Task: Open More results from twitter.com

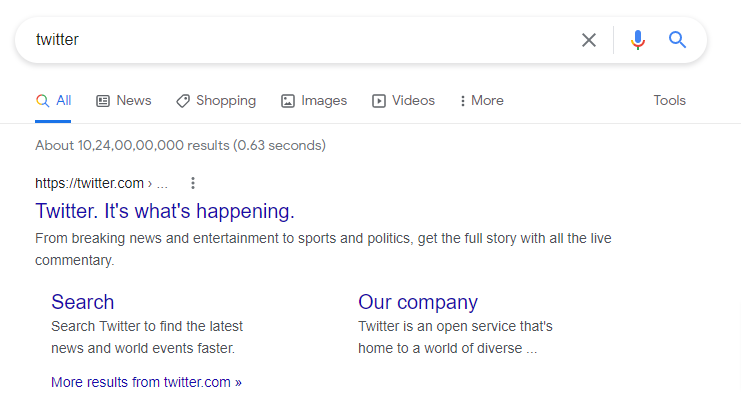Action: point(146,382)
